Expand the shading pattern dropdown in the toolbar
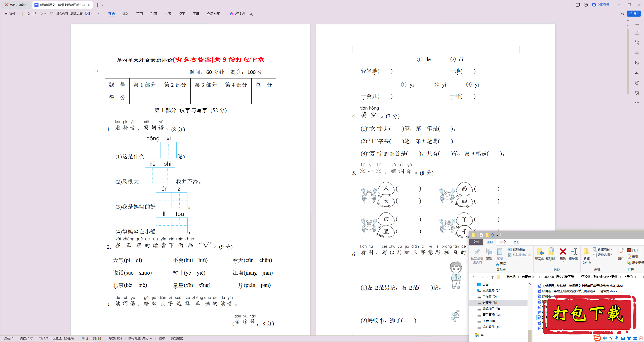The width and height of the screenshot is (644, 342). coord(92,14)
